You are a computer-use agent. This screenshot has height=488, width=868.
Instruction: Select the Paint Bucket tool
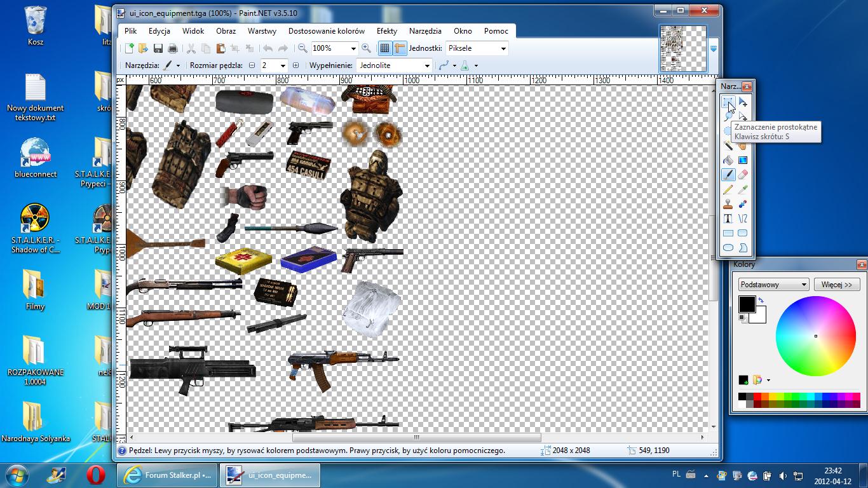pyautogui.click(x=728, y=160)
